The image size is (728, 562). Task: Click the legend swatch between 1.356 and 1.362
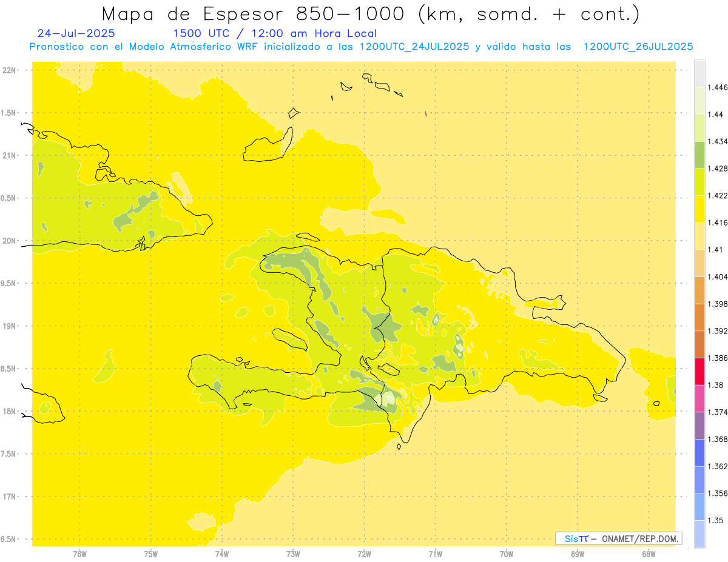(x=700, y=480)
